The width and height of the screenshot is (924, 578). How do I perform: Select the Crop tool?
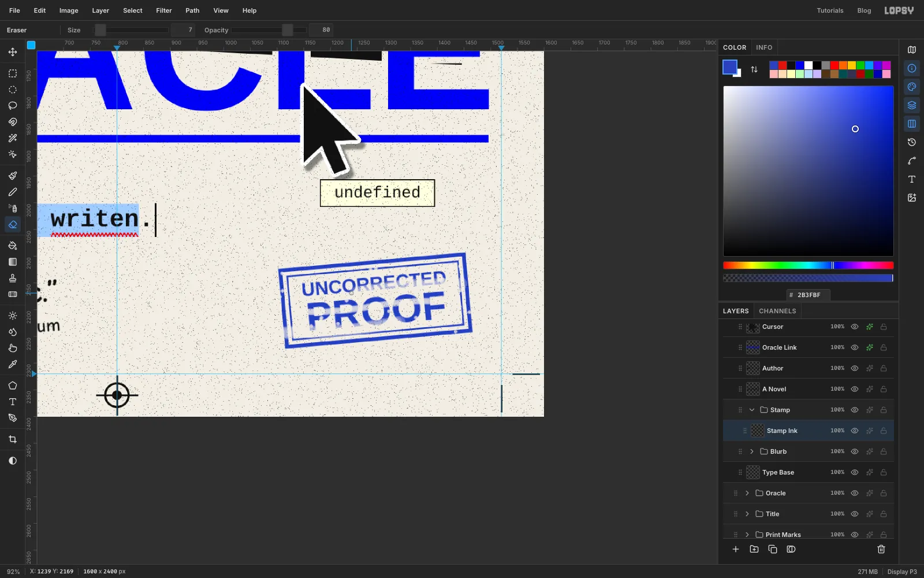click(x=13, y=439)
